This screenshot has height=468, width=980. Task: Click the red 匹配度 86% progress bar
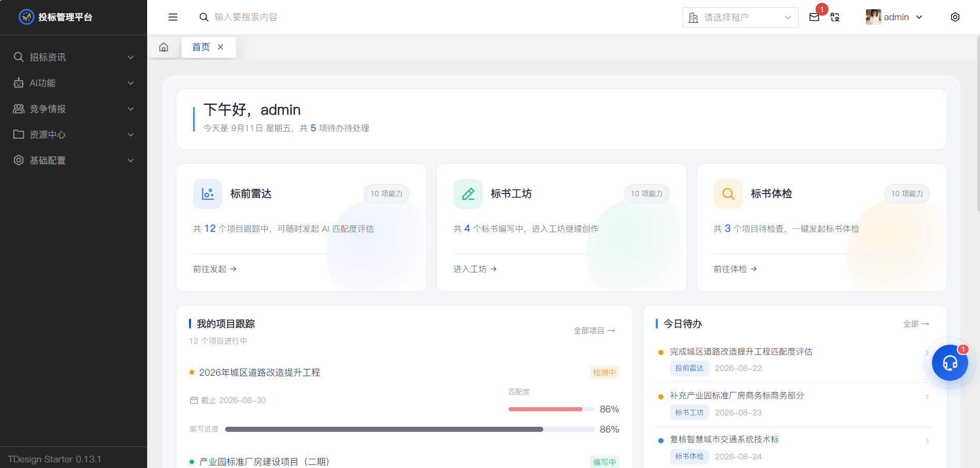pos(551,409)
